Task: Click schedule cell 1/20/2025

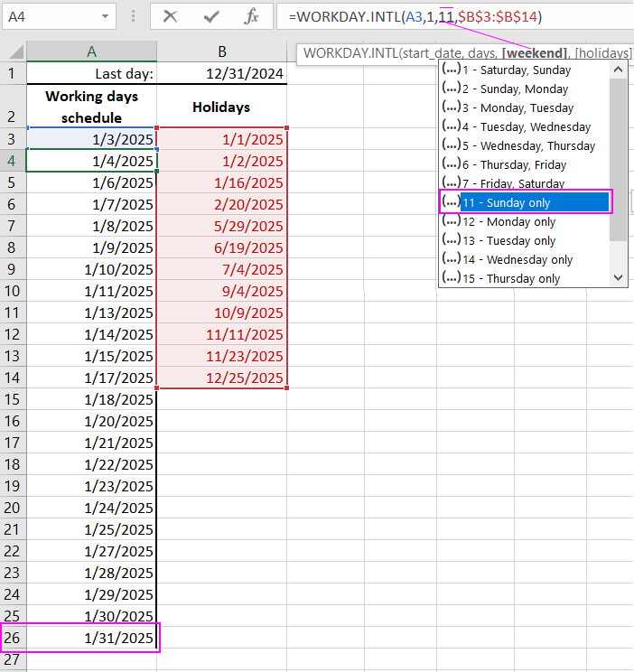Action: coord(92,421)
